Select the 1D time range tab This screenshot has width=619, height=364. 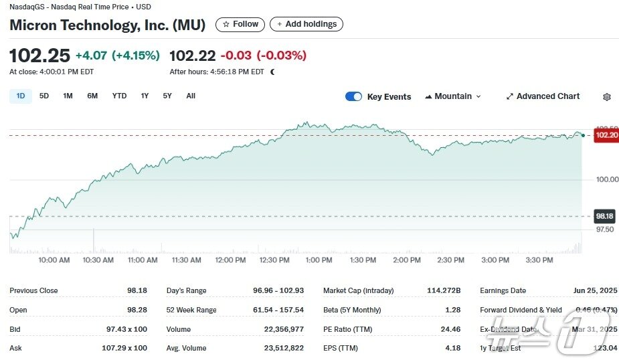(20, 96)
